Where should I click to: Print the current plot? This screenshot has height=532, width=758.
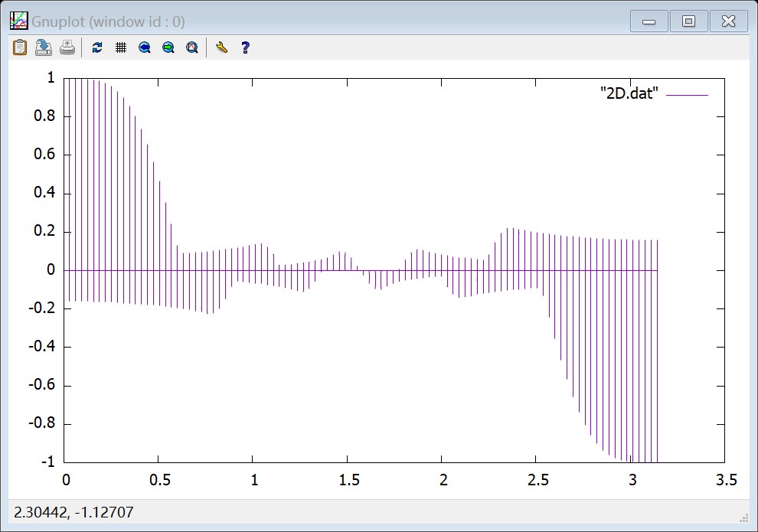click(67, 47)
